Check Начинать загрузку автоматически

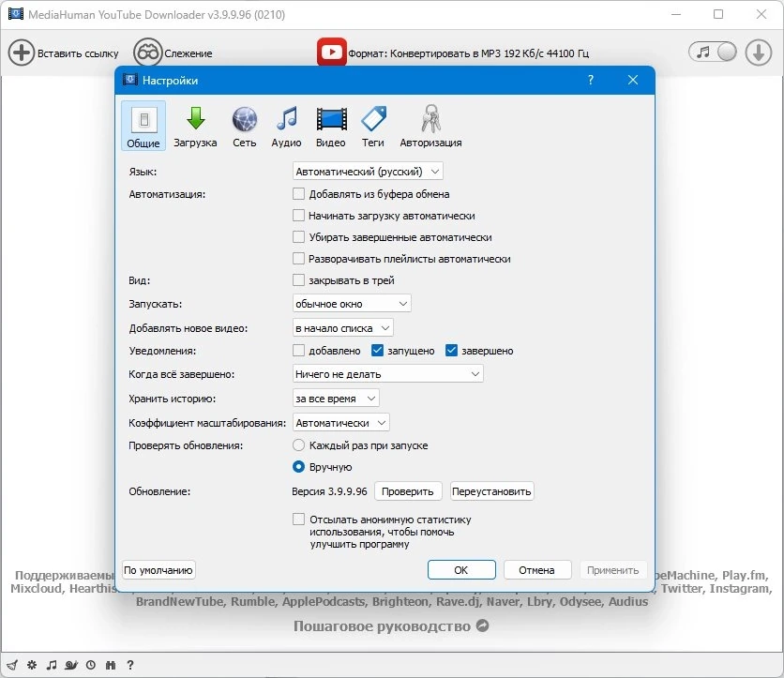click(x=298, y=215)
